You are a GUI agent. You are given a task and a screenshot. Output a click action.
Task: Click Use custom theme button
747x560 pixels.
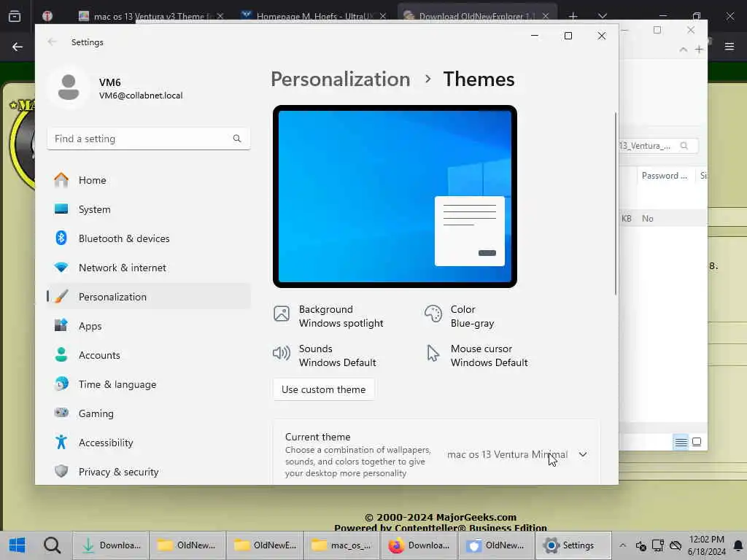pos(323,389)
